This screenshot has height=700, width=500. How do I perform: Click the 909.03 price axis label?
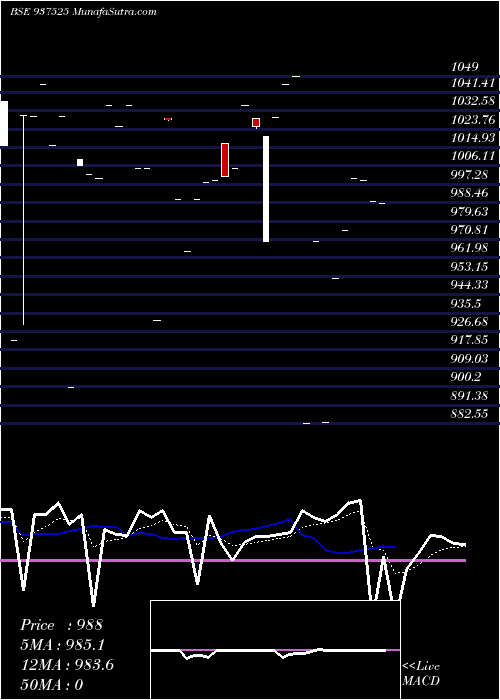click(x=470, y=358)
